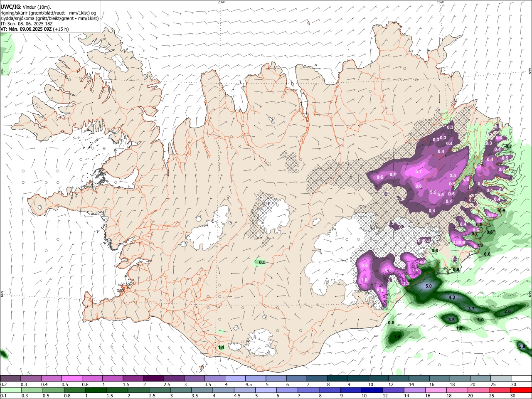The image size is (532, 399).
Task: Click the 5.9 value at the right edge
Action: click(x=522, y=346)
